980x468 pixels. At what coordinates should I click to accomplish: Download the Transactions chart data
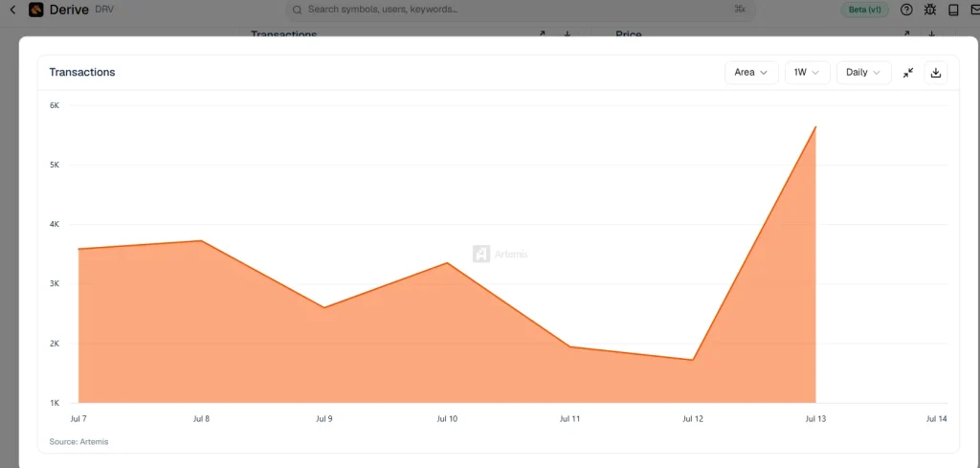click(x=936, y=73)
